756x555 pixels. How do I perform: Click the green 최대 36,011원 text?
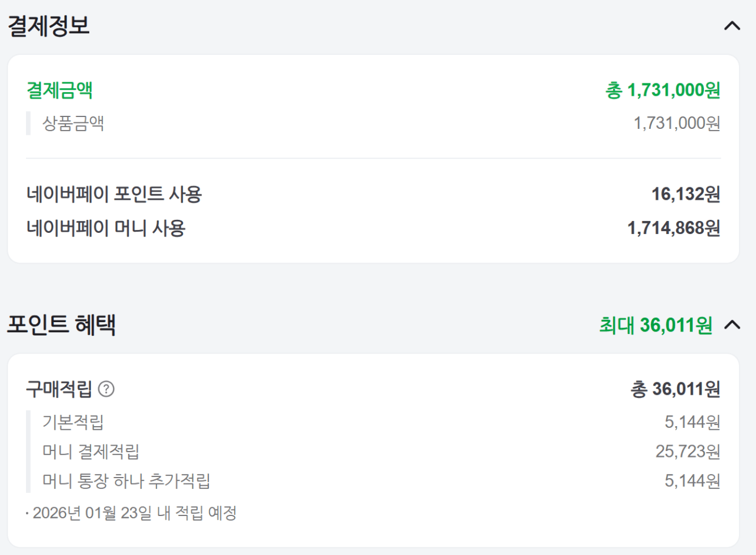tap(656, 325)
